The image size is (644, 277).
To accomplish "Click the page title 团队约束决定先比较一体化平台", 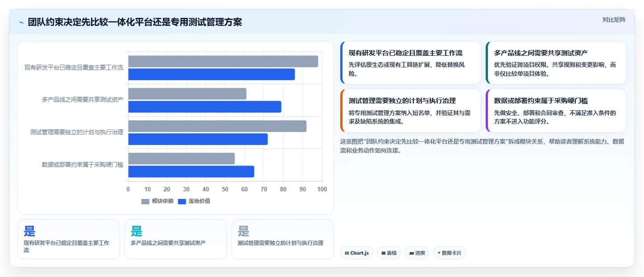I will [135, 22].
